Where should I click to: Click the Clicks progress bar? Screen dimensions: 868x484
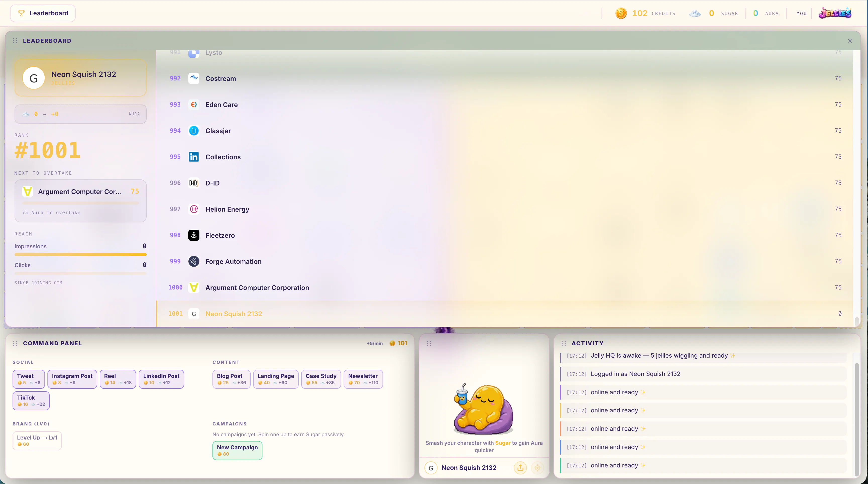click(x=81, y=273)
